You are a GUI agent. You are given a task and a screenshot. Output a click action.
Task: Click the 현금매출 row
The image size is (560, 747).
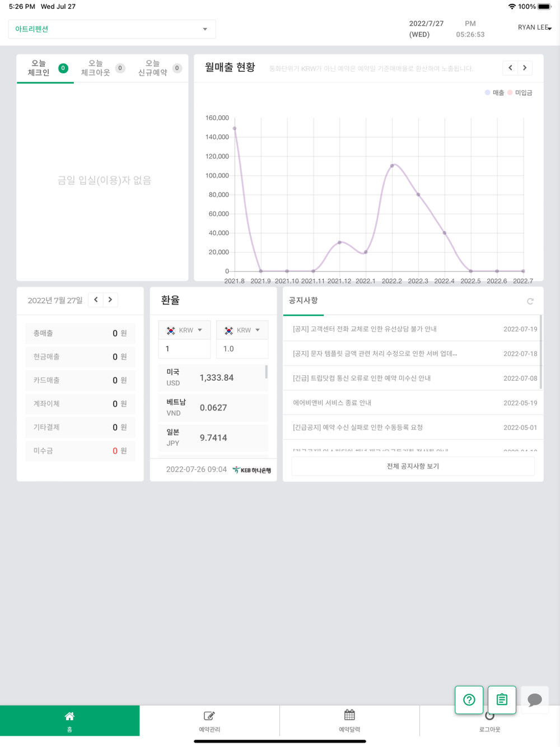(x=80, y=357)
